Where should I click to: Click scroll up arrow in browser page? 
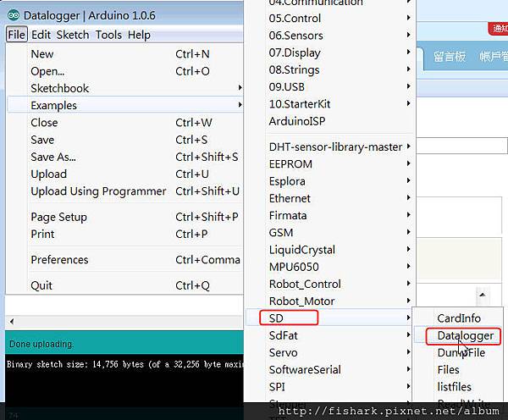pos(483,295)
